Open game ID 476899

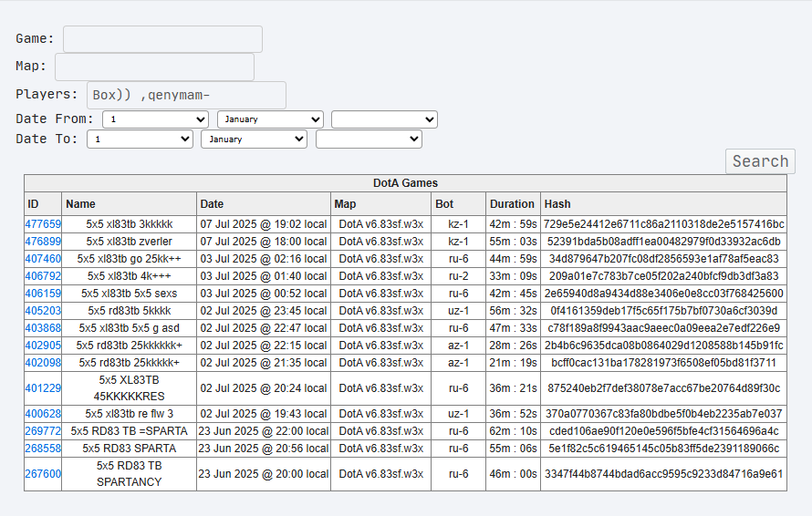(43, 242)
